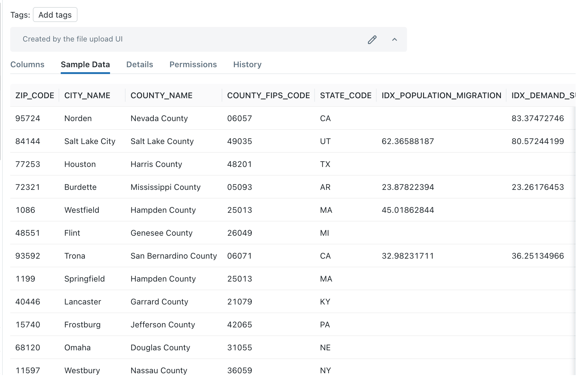Collapse the description with the chevron

(x=395, y=40)
